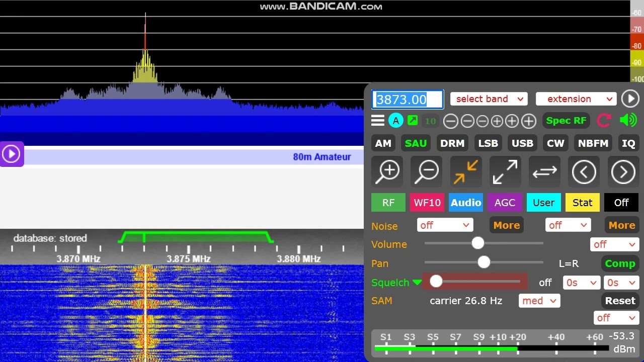Screen dimensions: 644x362
Task: Click the 3873.00 frequency input field
Action: [408, 100]
